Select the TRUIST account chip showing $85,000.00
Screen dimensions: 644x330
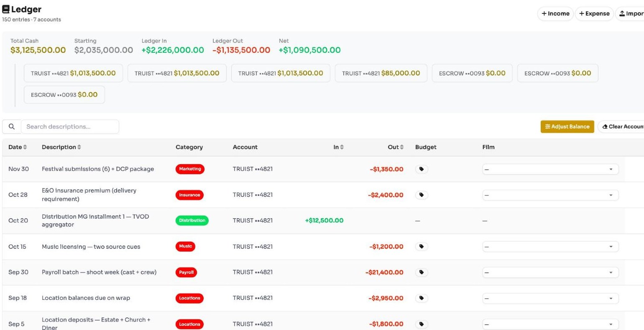point(381,73)
